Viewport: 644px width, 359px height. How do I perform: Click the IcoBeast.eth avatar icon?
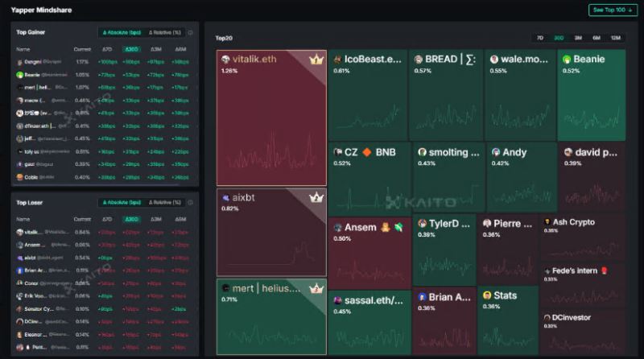[336, 60]
